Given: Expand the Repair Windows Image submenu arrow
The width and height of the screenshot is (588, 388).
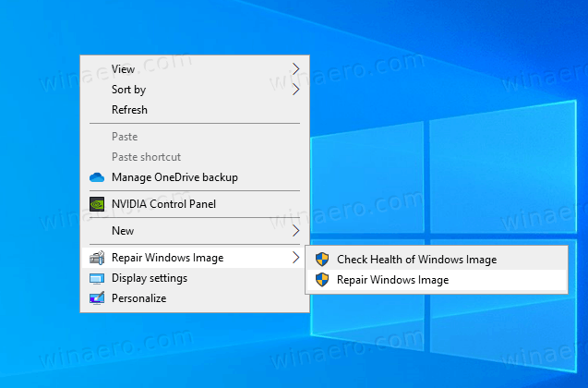Looking at the screenshot, I should pos(296,258).
